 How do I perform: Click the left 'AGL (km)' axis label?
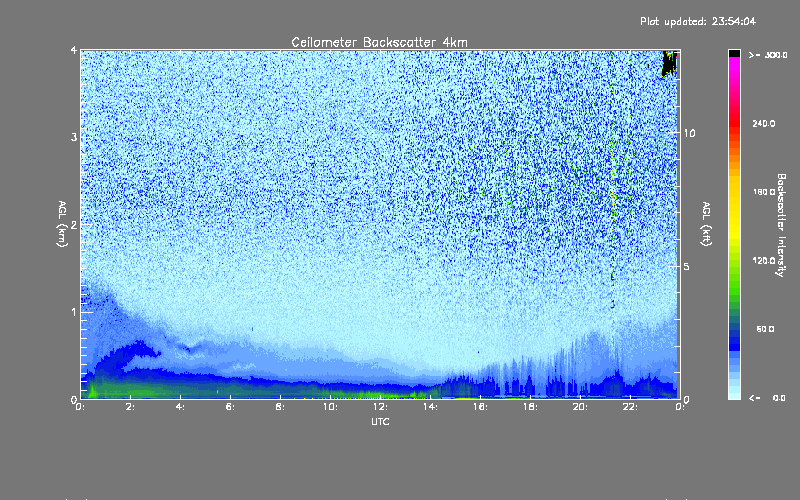62,224
